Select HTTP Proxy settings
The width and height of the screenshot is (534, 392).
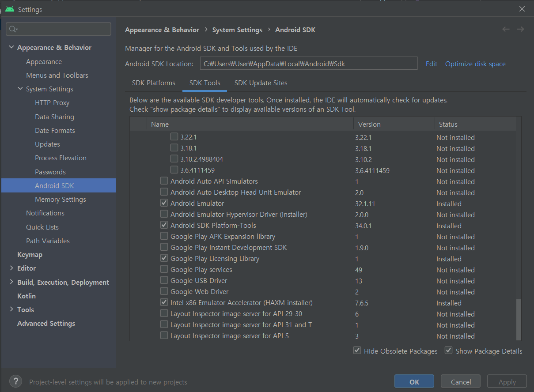pyautogui.click(x=52, y=102)
